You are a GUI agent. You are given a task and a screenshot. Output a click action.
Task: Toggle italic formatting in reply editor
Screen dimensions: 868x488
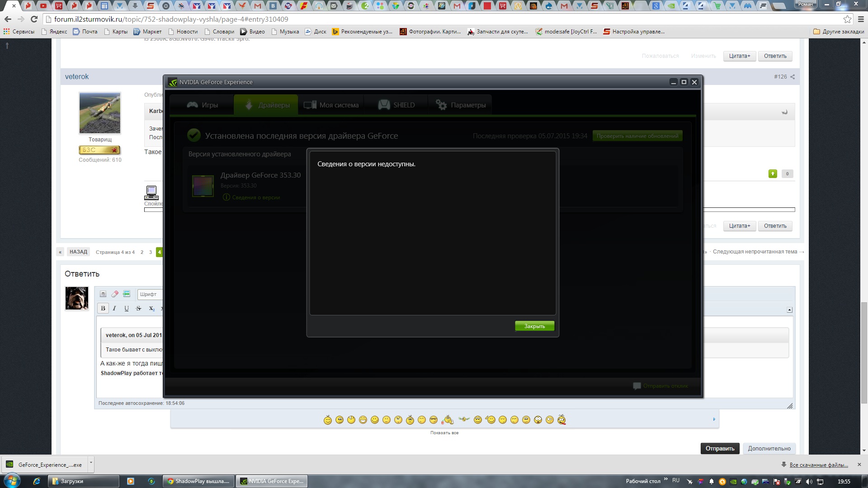click(114, 308)
